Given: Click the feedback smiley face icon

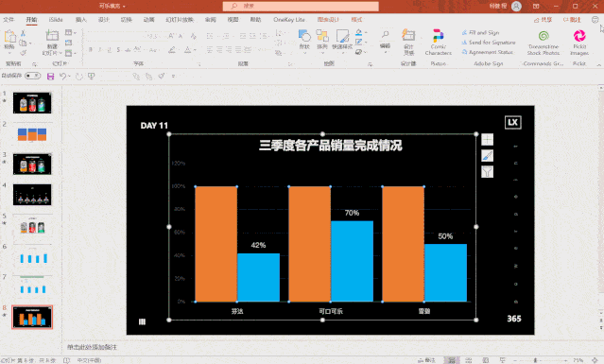Looking at the screenshot, I should tap(595, 19).
